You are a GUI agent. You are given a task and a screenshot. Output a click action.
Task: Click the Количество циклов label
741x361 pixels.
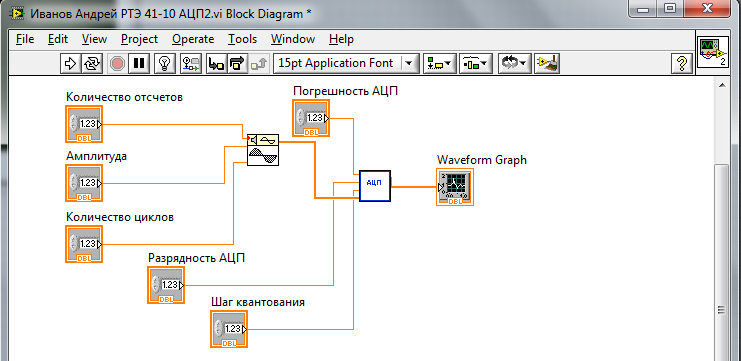click(x=120, y=217)
